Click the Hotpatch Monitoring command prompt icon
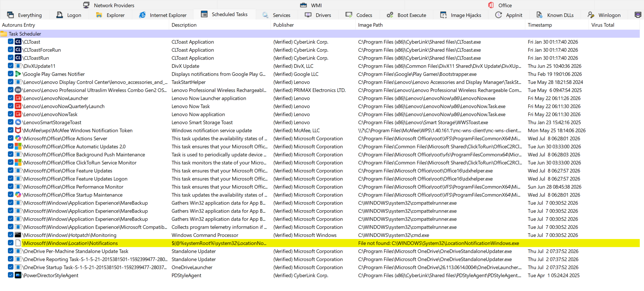The width and height of the screenshot is (644, 291). click(18, 235)
